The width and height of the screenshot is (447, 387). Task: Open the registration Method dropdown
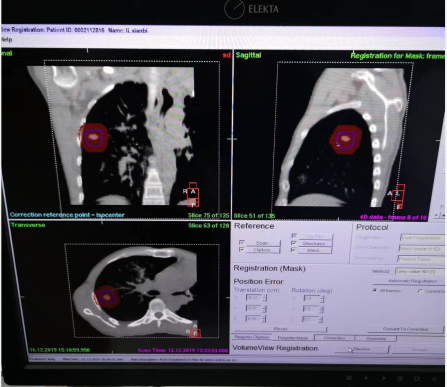[420, 271]
